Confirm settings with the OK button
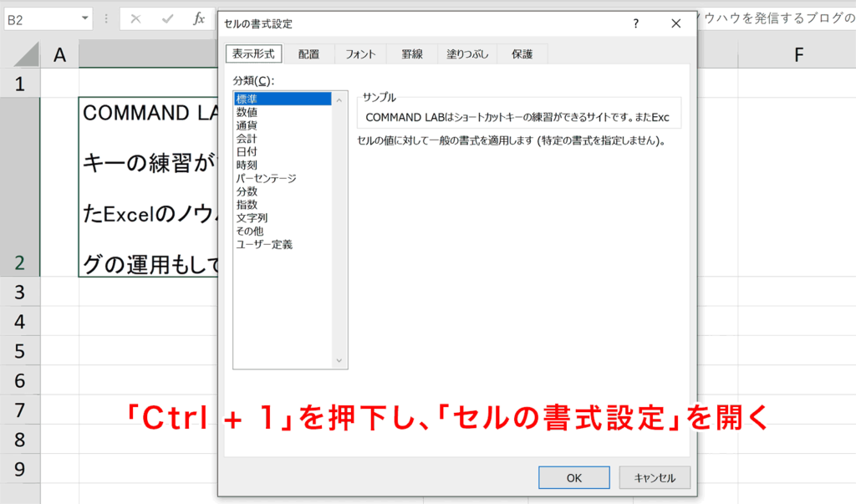This screenshot has width=856, height=504. point(574,476)
